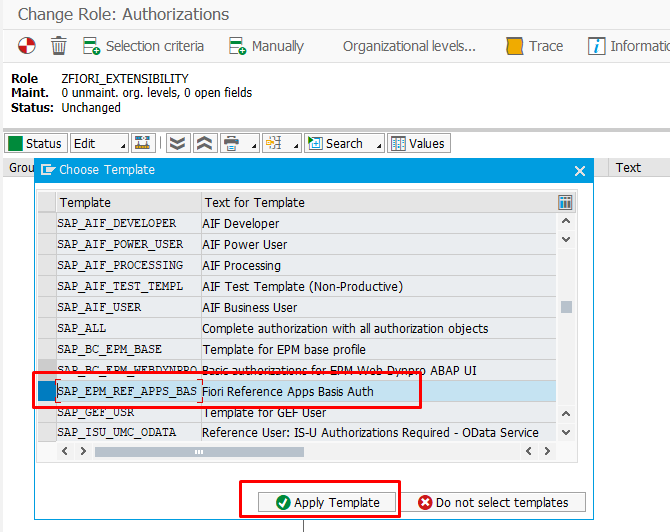Screen dimensions: 670x532
Task: Click row selector of SAP_ALL row
Action: point(47,328)
